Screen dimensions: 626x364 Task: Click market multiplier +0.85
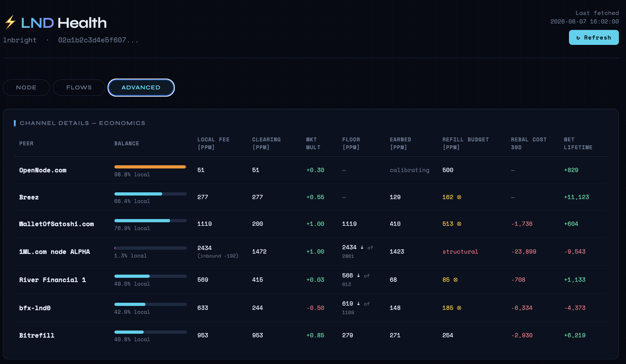[x=315, y=336]
